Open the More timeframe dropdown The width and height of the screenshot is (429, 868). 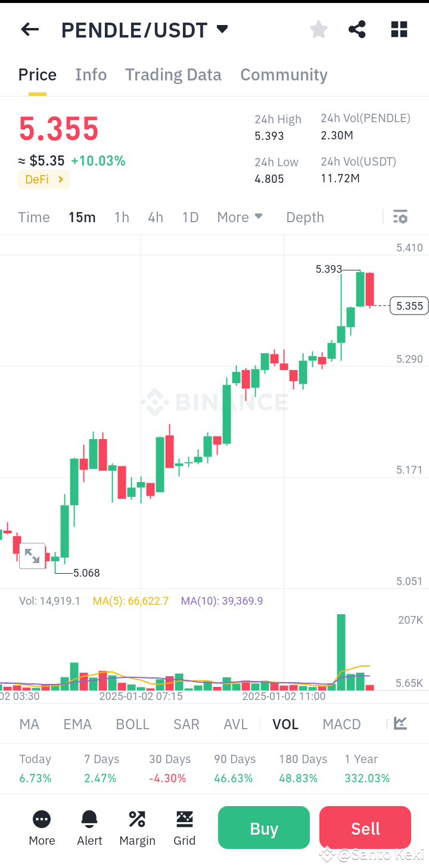(x=240, y=217)
